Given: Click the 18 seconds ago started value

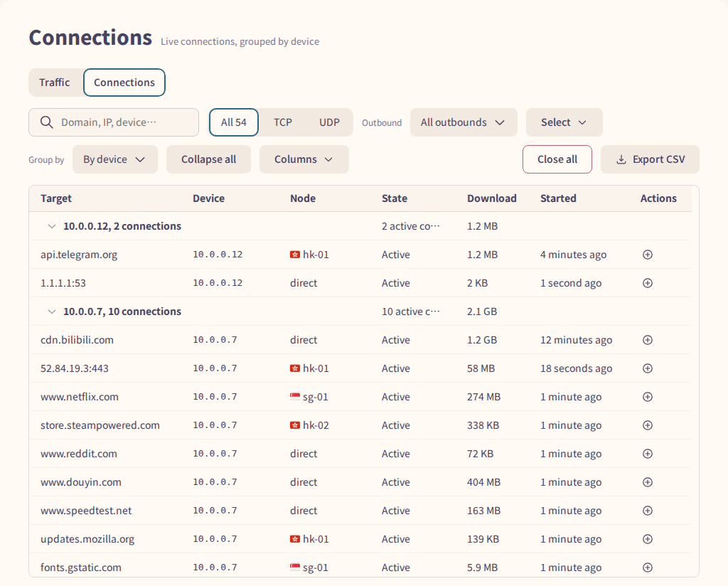Looking at the screenshot, I should (576, 368).
